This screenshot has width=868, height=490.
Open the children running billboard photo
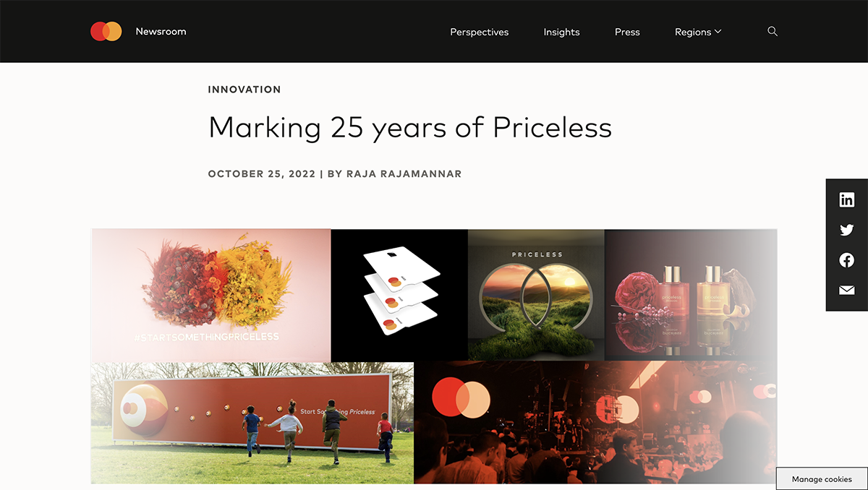(x=252, y=423)
